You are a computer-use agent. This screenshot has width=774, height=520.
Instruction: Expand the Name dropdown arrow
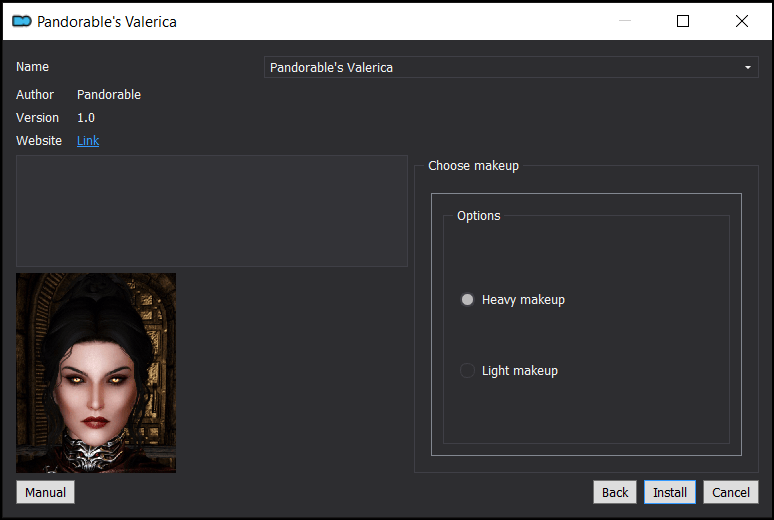pos(748,67)
